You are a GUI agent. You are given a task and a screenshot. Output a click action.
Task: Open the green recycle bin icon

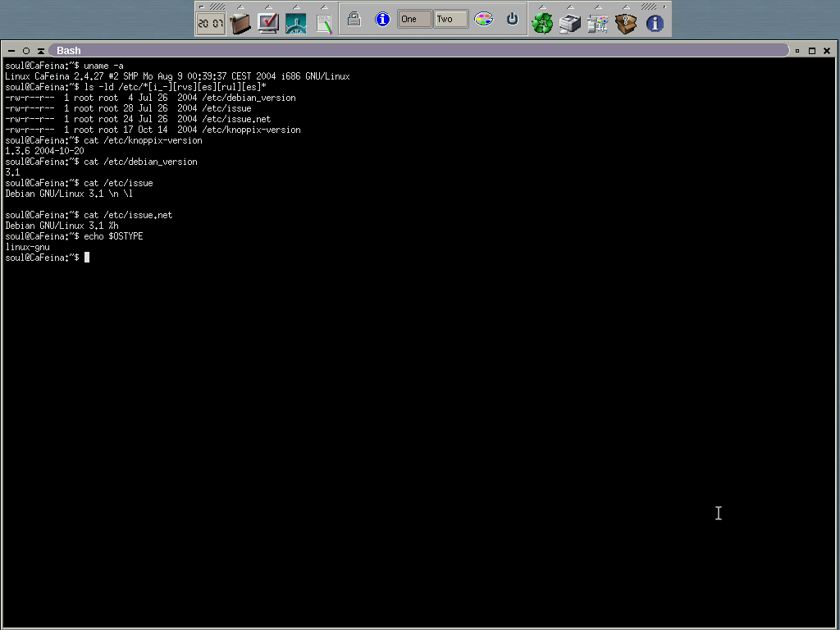coord(542,23)
